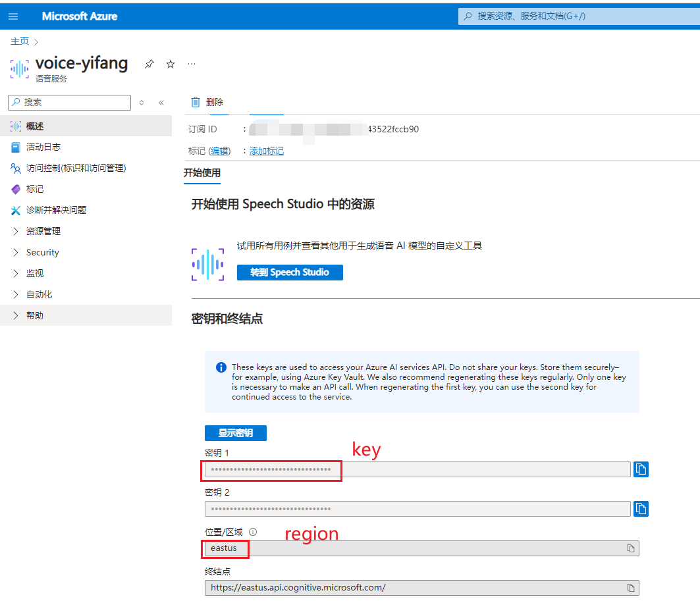This screenshot has width=700, height=603.
Task: Click the speech service icon beside voice-yifang
Action: [x=19, y=69]
